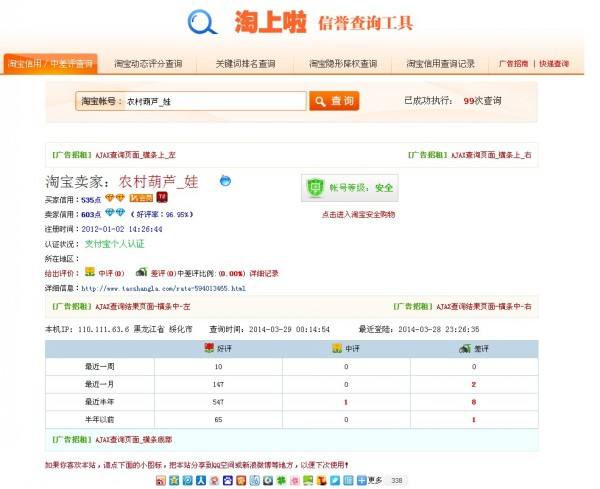Click the 338 share count badge
The image size is (600, 489).
click(396, 481)
